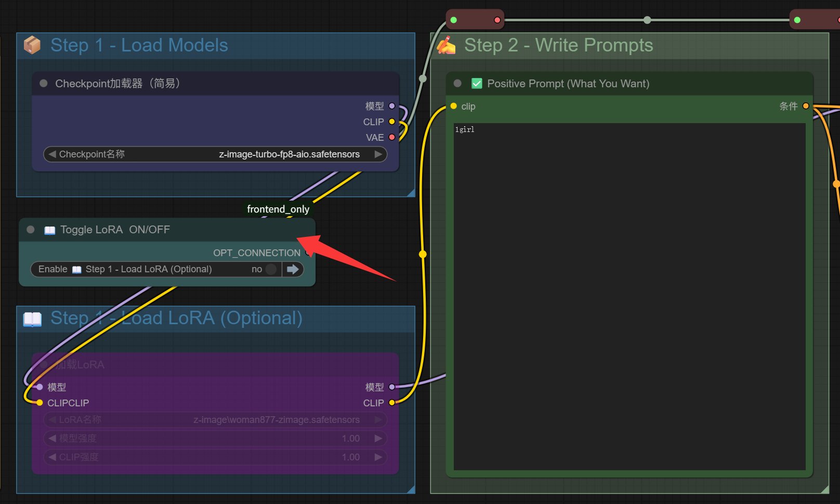Image resolution: width=840 pixels, height=504 pixels.
Task: Increase the 模型强度 value arrow
Action: (x=378, y=438)
